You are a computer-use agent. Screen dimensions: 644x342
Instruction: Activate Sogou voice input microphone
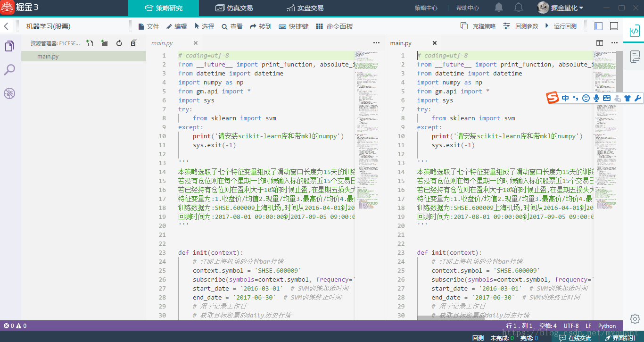tap(596, 98)
